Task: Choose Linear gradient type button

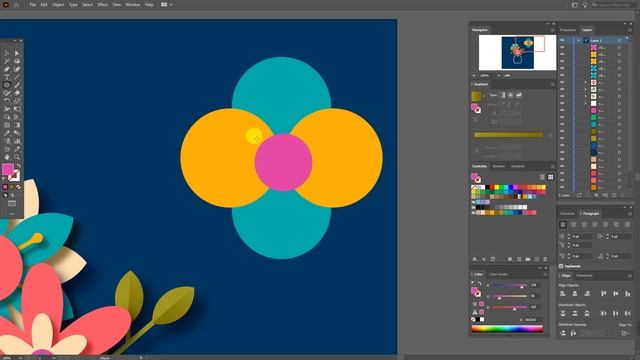Action: tap(502, 95)
